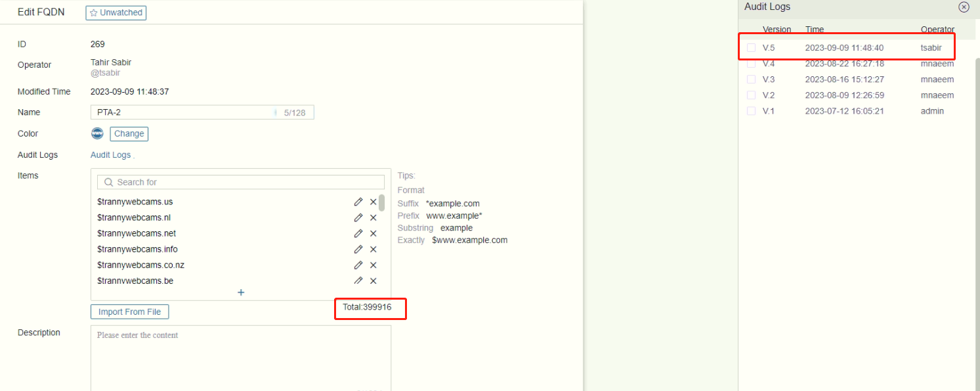
Task: Click the www color icon swatch
Action: pyautogui.click(x=97, y=134)
